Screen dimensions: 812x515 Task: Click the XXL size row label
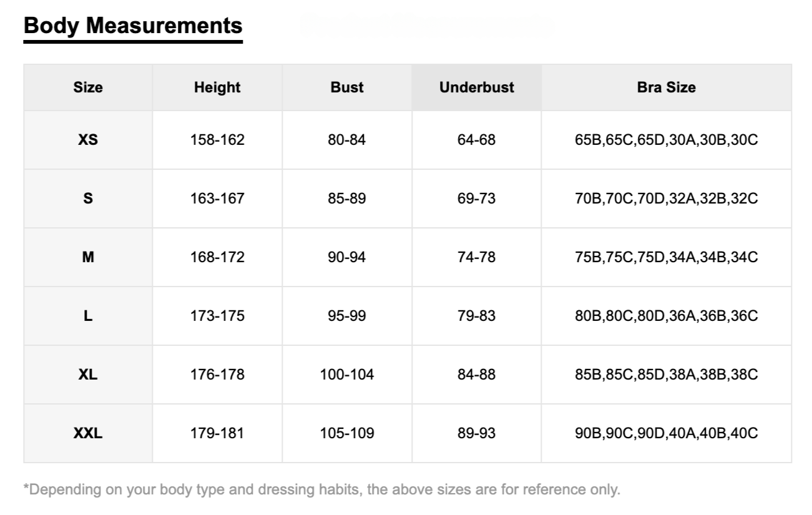point(88,433)
